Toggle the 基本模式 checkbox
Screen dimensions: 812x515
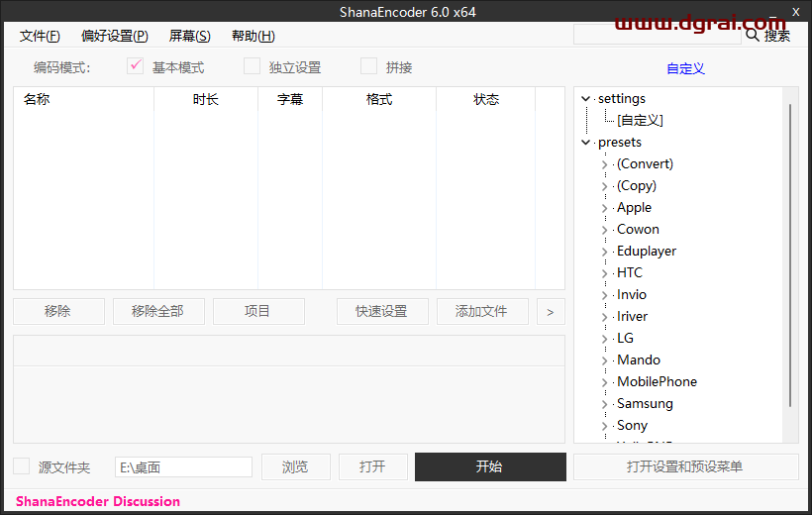coord(135,66)
